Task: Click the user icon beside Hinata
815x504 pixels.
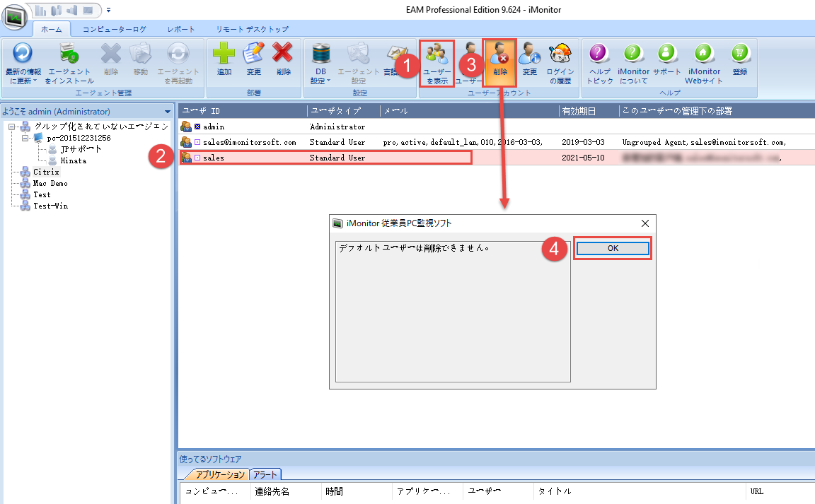Action: (52, 160)
